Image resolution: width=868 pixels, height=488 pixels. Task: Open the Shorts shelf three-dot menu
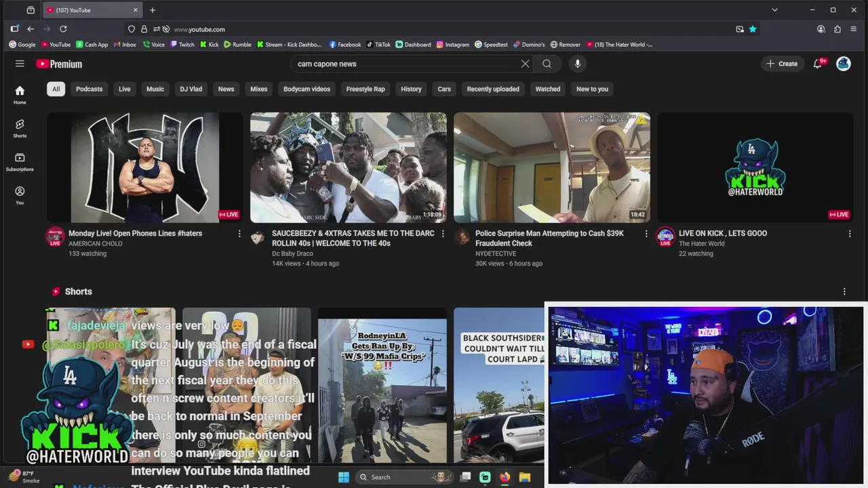(844, 291)
